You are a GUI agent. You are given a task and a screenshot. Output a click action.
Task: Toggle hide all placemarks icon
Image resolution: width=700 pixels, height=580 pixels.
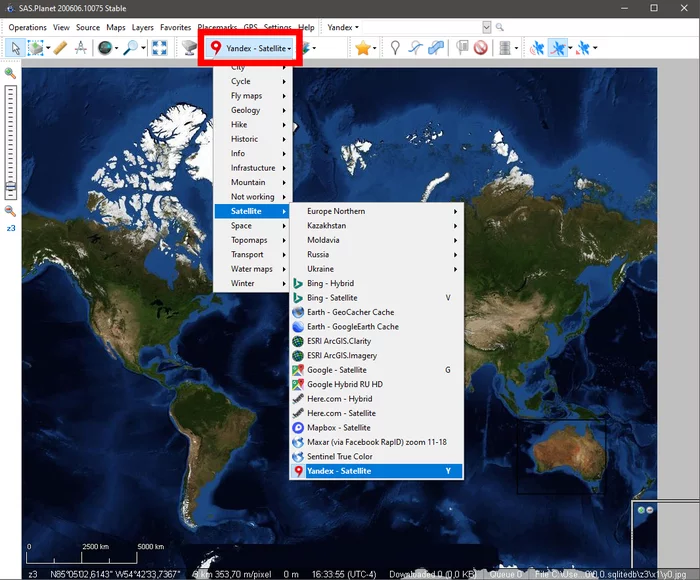point(481,48)
